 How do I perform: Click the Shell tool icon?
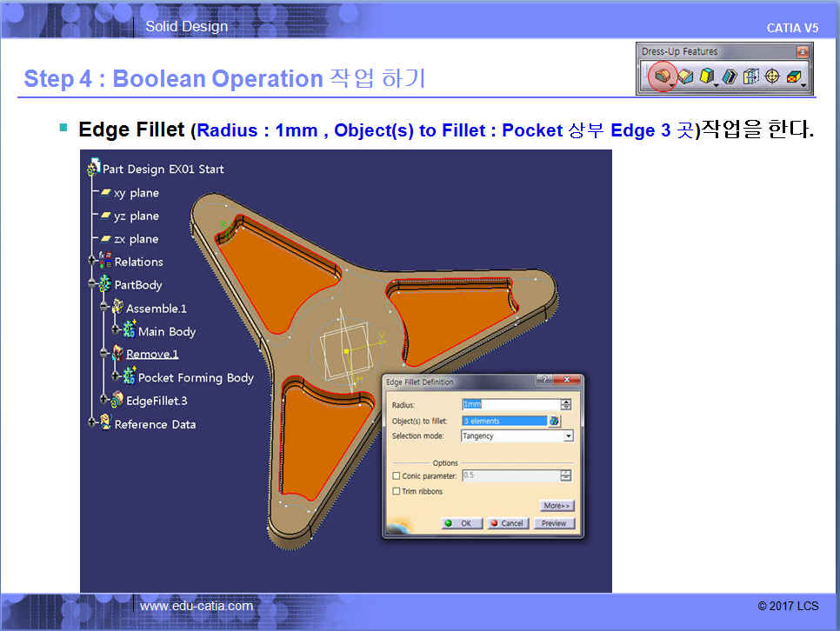click(x=730, y=77)
